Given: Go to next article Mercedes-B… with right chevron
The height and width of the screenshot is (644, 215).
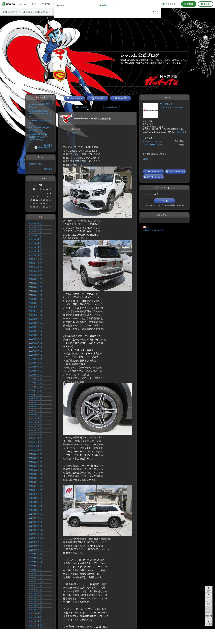Looking at the screenshot, I should pos(113,107).
